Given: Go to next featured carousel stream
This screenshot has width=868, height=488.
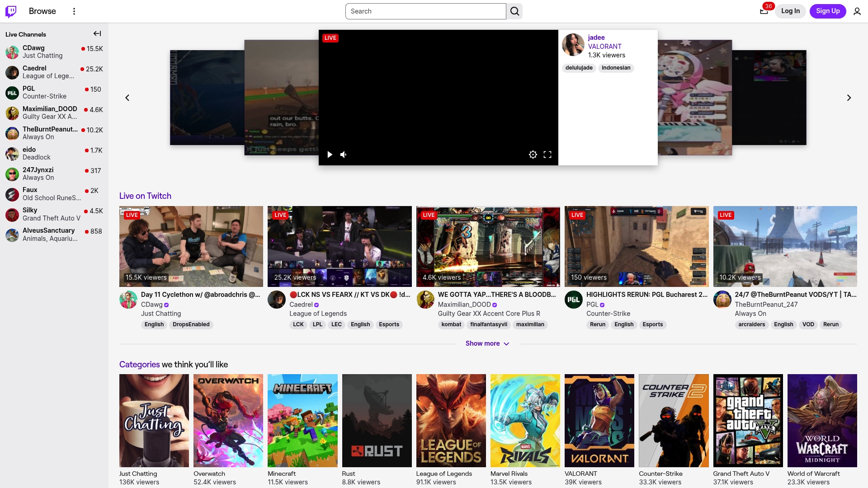Looking at the screenshot, I should point(849,98).
